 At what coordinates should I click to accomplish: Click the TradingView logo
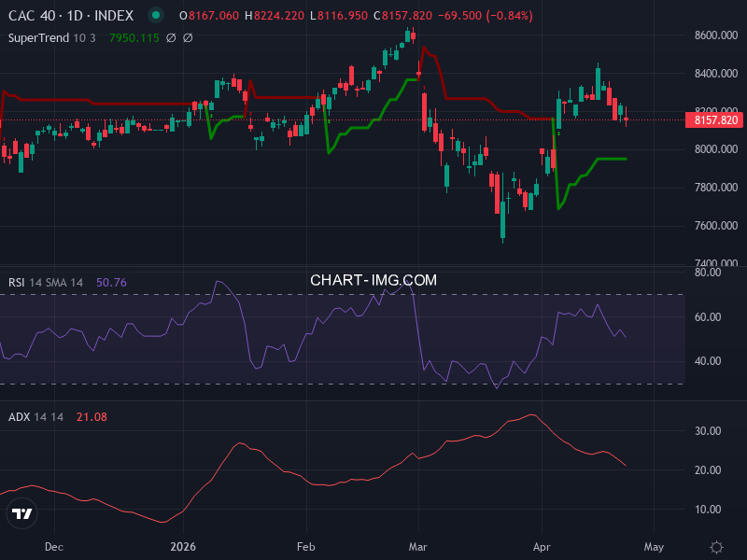click(x=21, y=512)
